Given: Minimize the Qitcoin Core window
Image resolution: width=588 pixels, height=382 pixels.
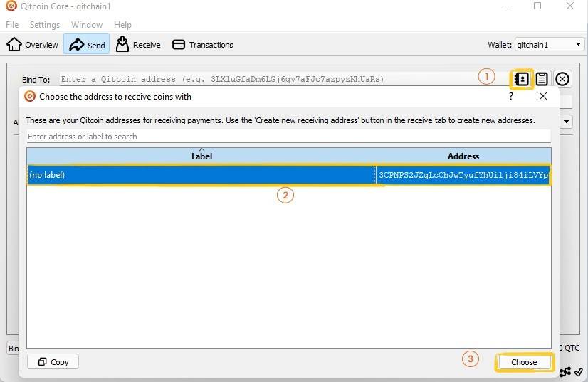Looking at the screenshot, I should tap(505, 6).
